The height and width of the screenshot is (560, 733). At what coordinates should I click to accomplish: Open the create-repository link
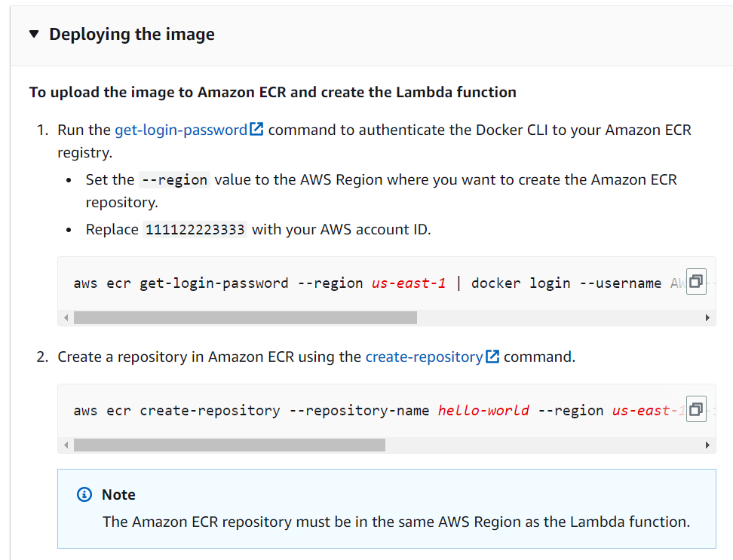[x=424, y=357]
